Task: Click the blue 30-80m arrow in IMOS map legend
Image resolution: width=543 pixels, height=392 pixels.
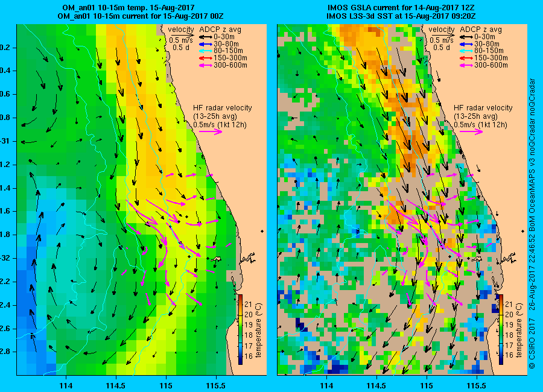Action: [466, 44]
